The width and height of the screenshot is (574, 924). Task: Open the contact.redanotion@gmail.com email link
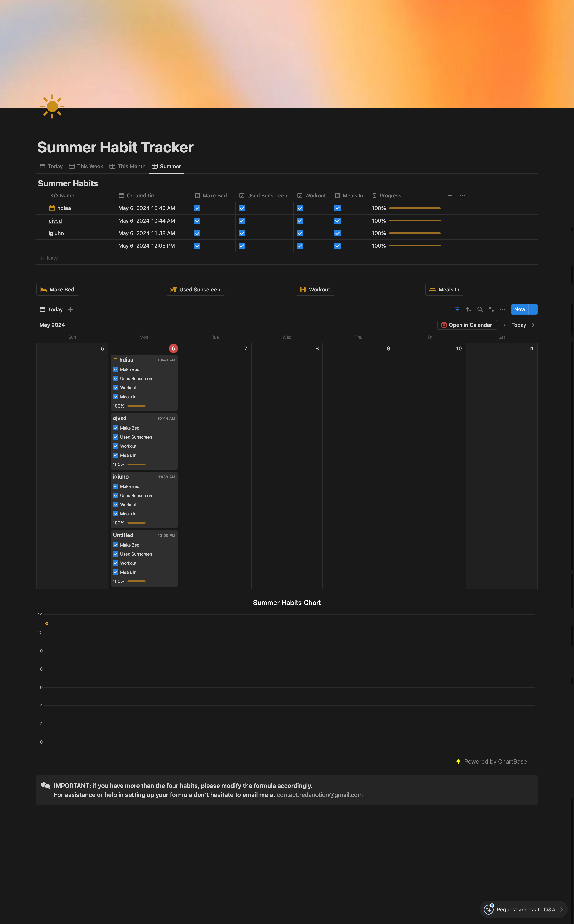(x=319, y=795)
